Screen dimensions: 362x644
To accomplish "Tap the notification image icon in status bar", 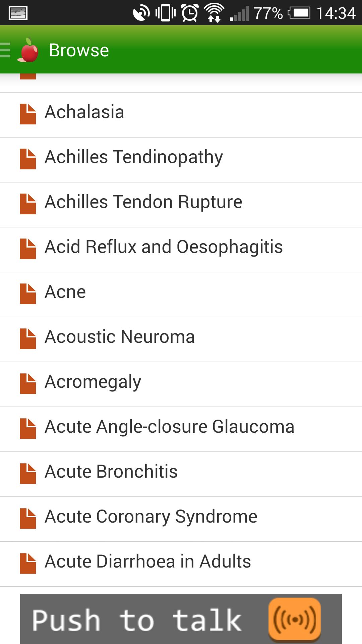I will tap(18, 13).
